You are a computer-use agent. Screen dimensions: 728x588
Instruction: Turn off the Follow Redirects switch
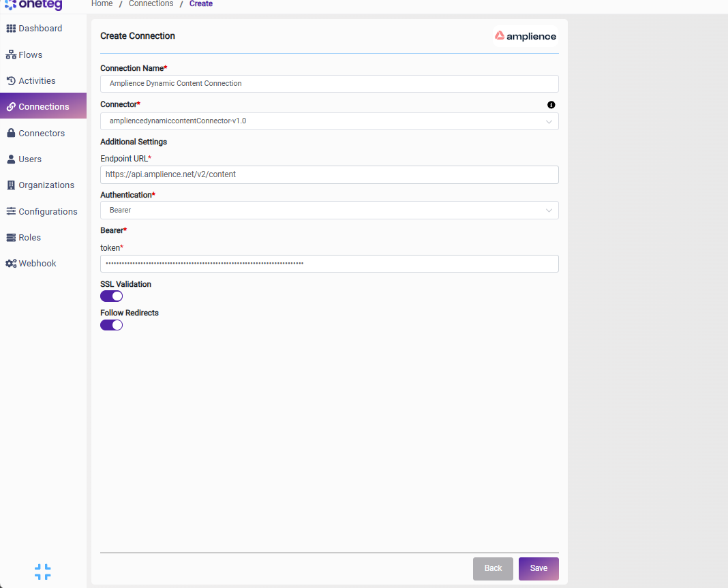[x=111, y=325]
